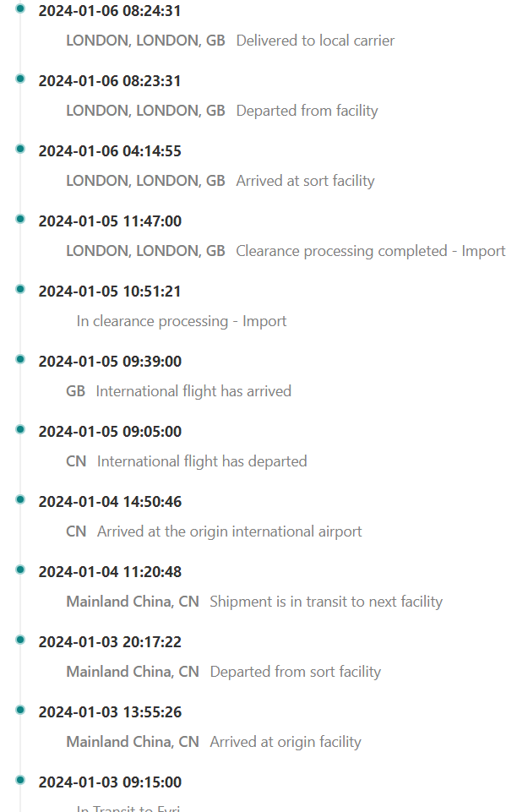The image size is (517, 812).
Task: Click the timeline dot for 2024-01-06 08:24:31
Action: [x=20, y=8]
